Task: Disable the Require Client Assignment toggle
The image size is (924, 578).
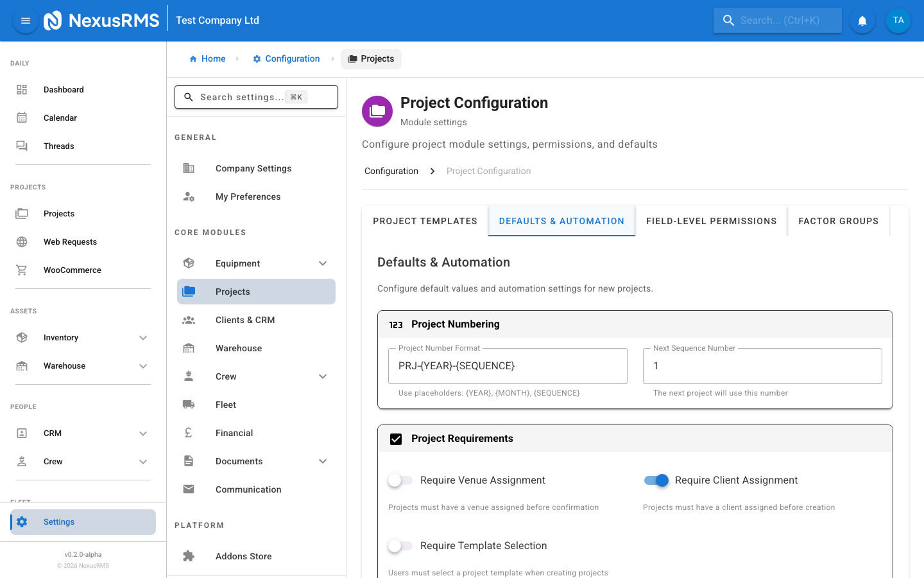Action: (x=656, y=480)
